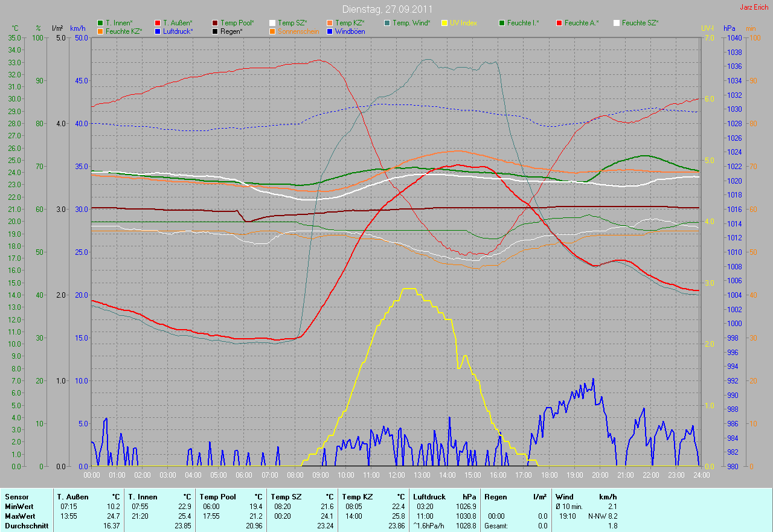The image size is (773, 532).
Task: Click the 'l/m²' axis unit label above the chart
Action: click(57, 28)
